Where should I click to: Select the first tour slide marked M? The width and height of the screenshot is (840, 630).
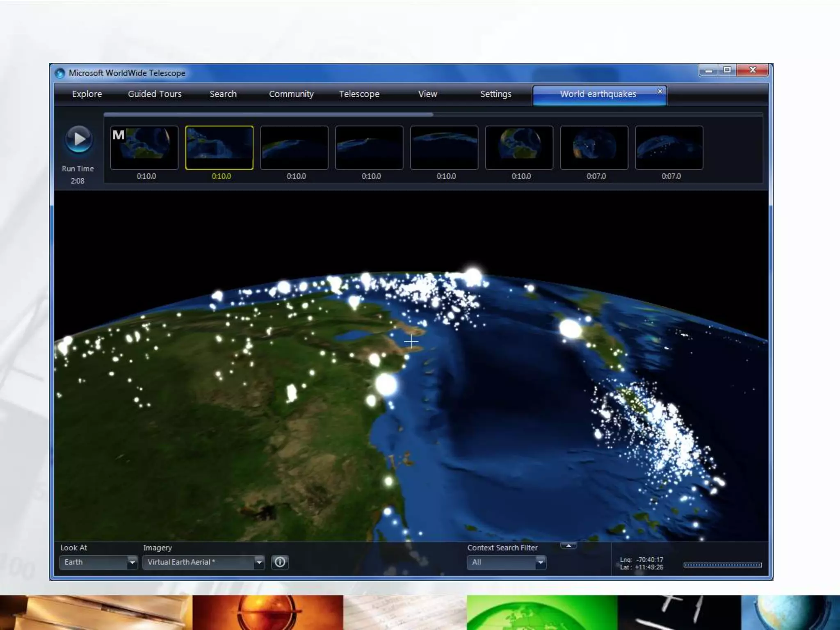point(144,148)
